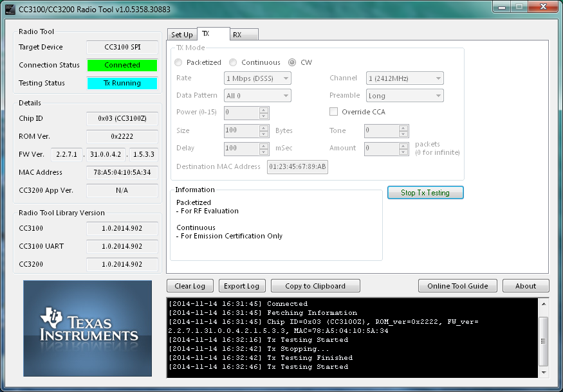The image size is (563, 392).
Task: Click the Power (0-15) input field
Action: pos(242,112)
